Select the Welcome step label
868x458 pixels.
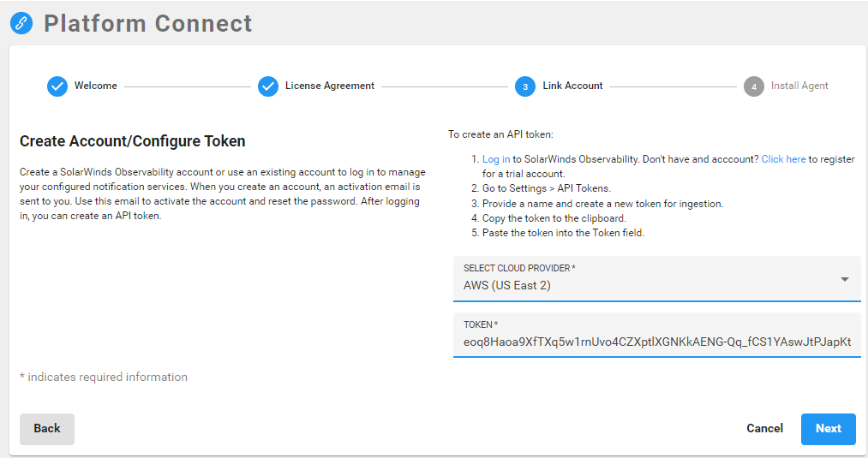point(96,86)
